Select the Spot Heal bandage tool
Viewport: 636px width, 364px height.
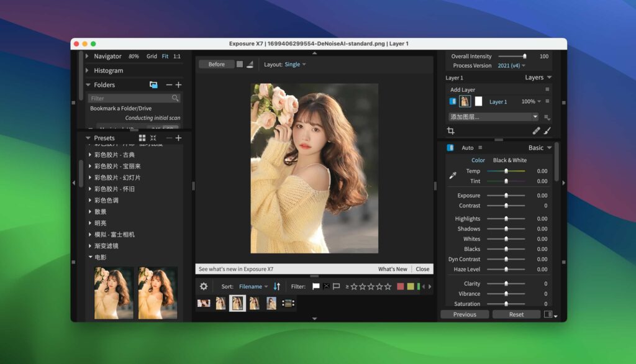[537, 131]
